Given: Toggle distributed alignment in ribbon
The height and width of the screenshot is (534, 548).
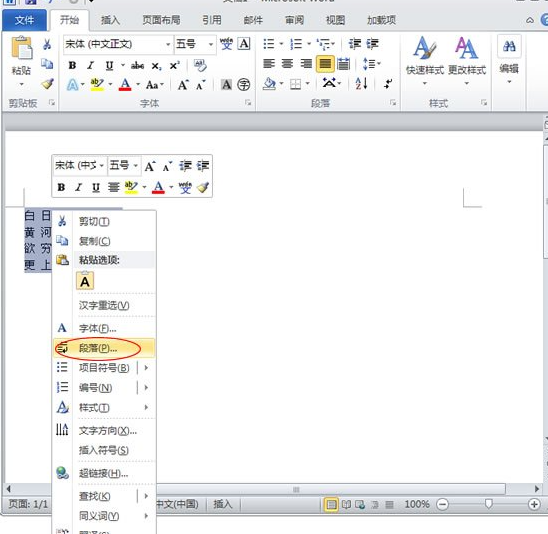Looking at the screenshot, I should coord(344,64).
